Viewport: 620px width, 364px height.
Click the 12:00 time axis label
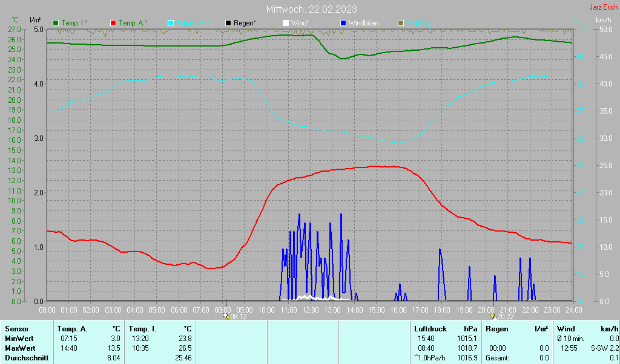point(311,310)
